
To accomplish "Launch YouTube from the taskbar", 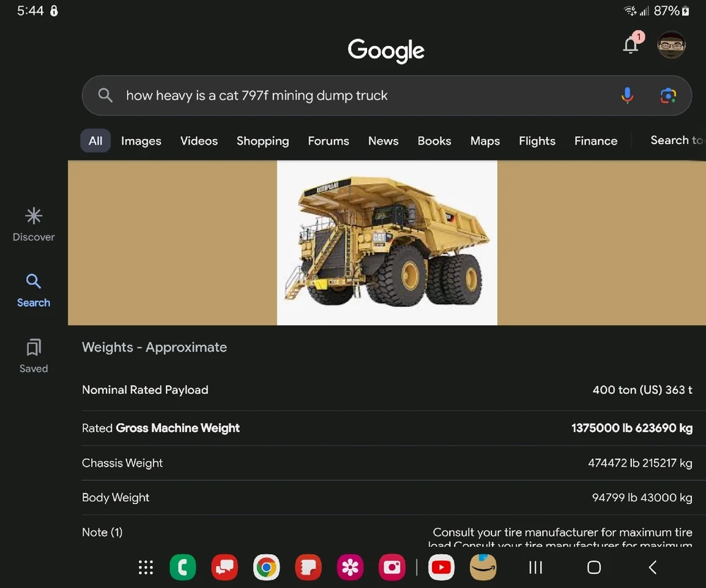I will coord(441,567).
